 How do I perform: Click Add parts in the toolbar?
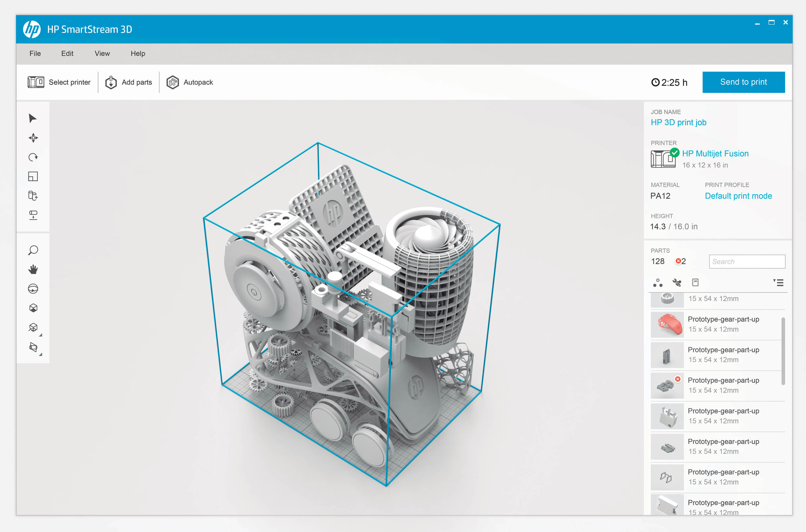tap(128, 82)
